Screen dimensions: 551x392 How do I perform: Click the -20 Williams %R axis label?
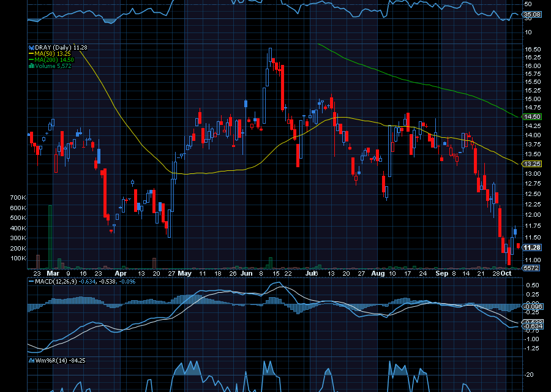click(529, 375)
